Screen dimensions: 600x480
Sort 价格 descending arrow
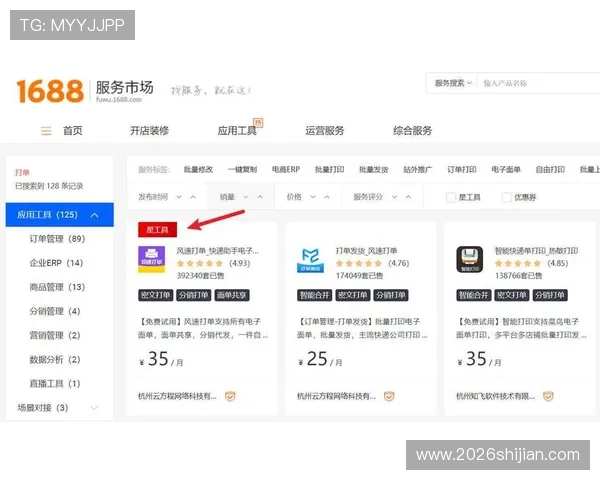tap(313, 197)
